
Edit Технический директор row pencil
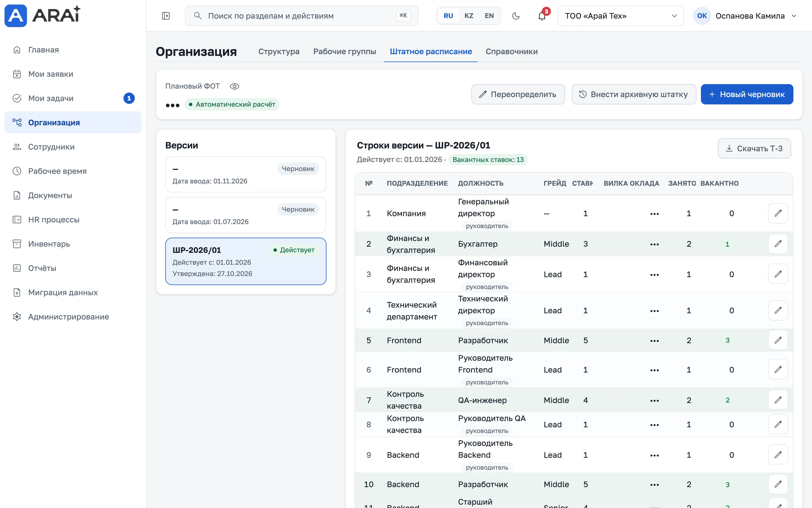point(778,310)
